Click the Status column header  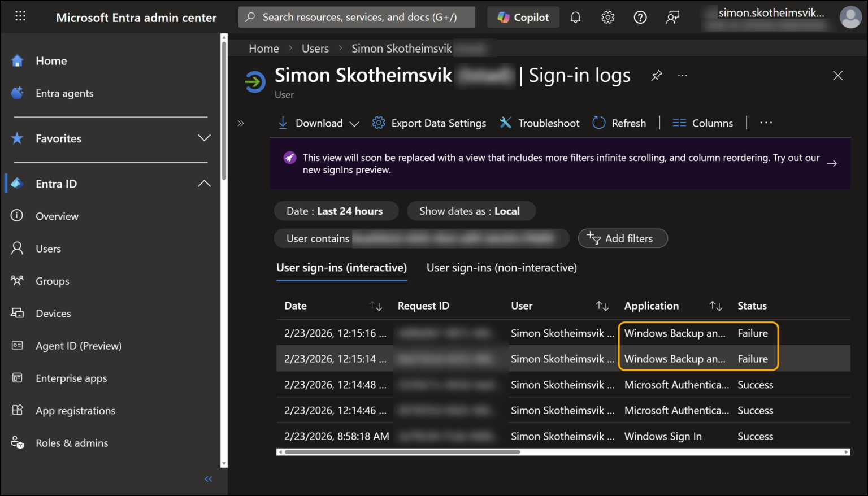point(752,306)
